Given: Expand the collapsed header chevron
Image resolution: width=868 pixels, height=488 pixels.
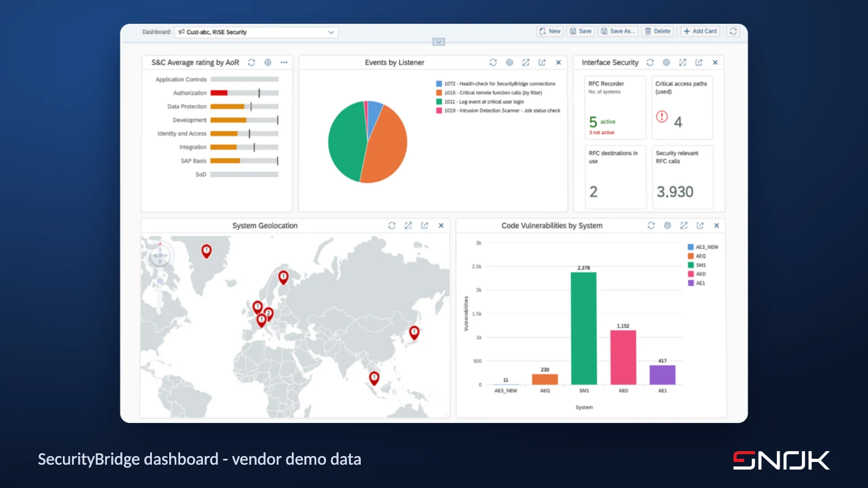Looking at the screenshot, I should [439, 42].
